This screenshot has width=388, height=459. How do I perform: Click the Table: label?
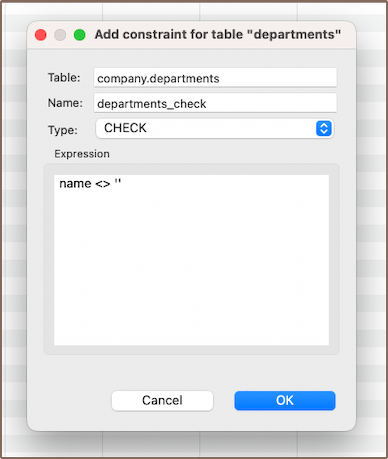(64, 77)
